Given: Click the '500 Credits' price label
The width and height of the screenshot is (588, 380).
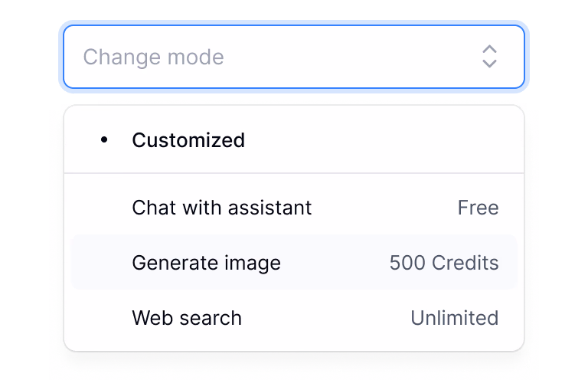Looking at the screenshot, I should click(444, 263).
